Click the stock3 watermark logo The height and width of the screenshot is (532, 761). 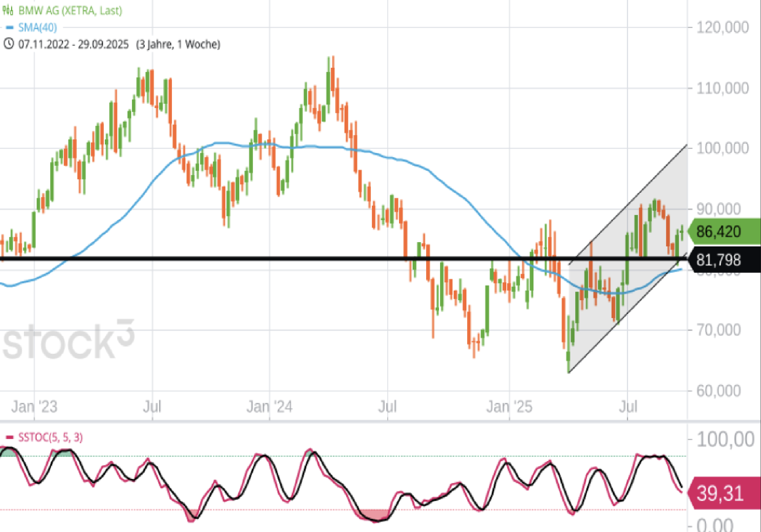click(x=68, y=341)
